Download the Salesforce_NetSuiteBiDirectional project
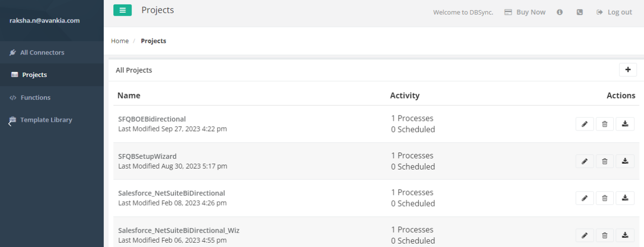644x247 pixels. 625,198
